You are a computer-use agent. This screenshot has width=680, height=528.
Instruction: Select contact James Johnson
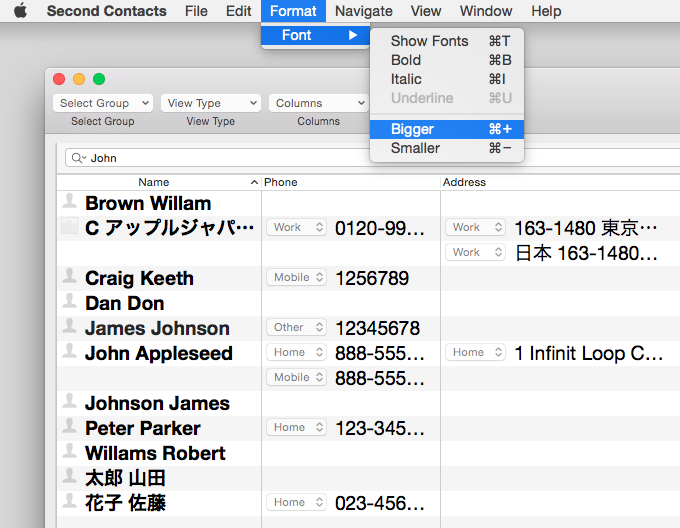click(x=157, y=328)
